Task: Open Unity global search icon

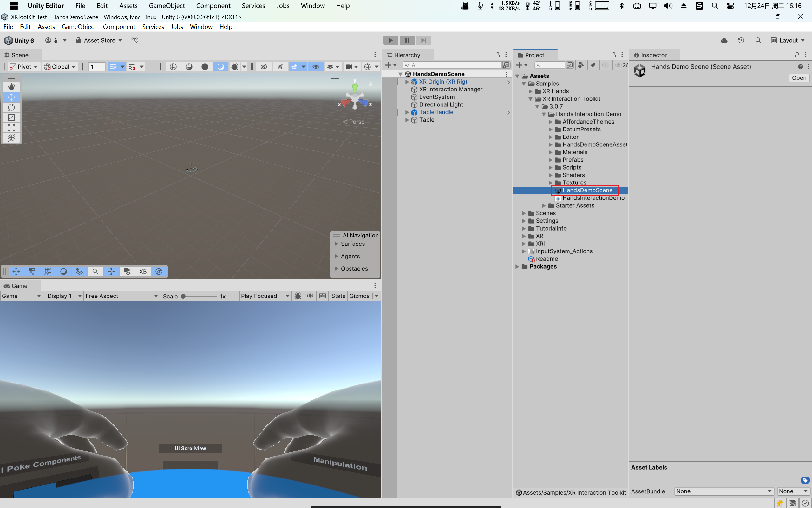Action: 758,40
